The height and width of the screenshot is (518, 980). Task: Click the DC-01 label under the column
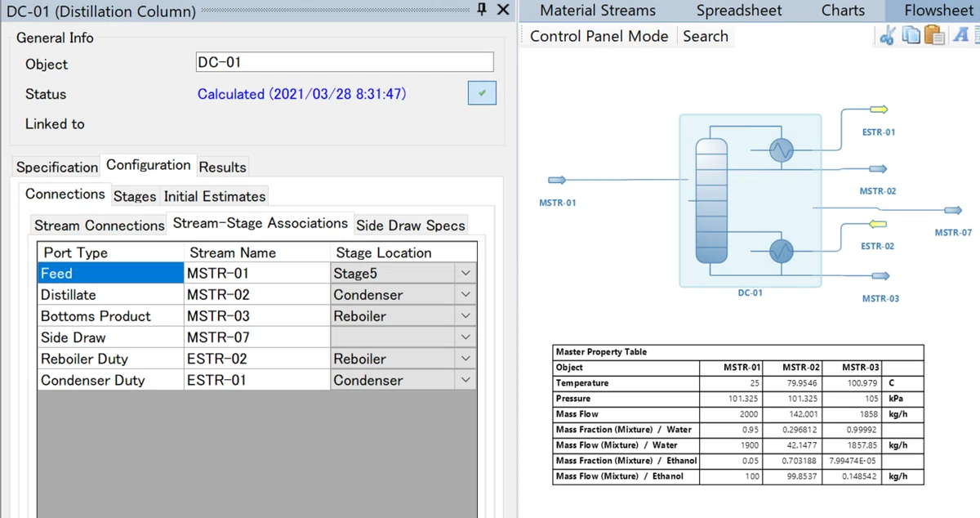click(x=750, y=292)
